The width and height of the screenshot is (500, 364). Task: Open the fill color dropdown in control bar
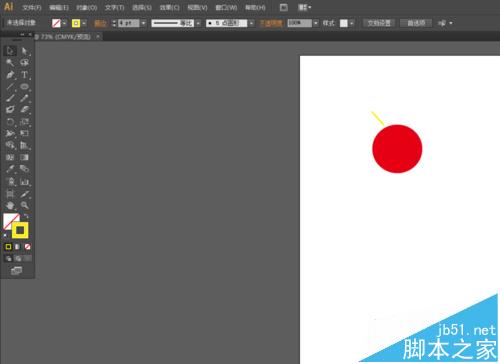[64, 23]
